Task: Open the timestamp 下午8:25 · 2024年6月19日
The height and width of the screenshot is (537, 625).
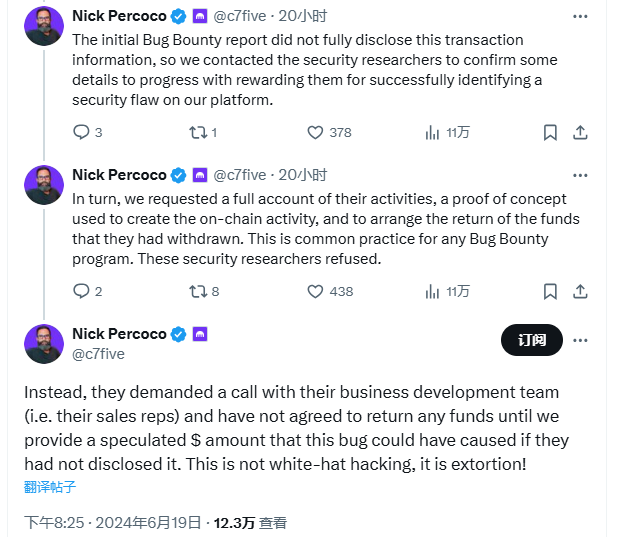Action: click(114, 522)
